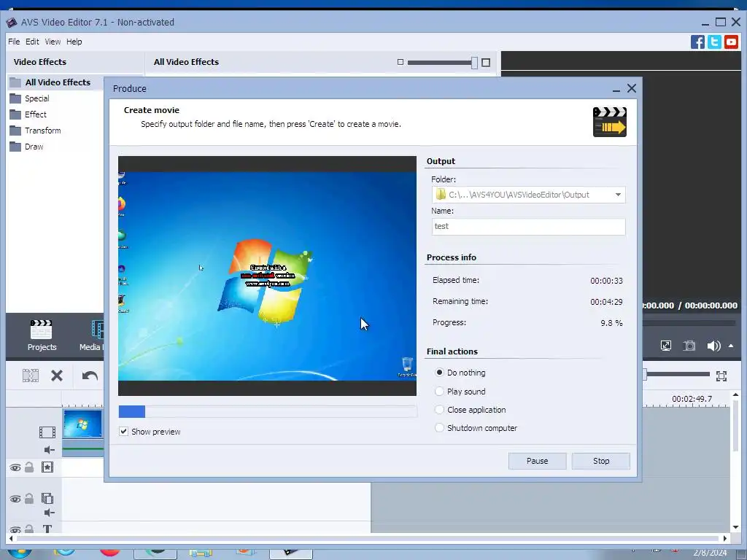Click the Pause button
The width and height of the screenshot is (747, 560).
coord(537,461)
